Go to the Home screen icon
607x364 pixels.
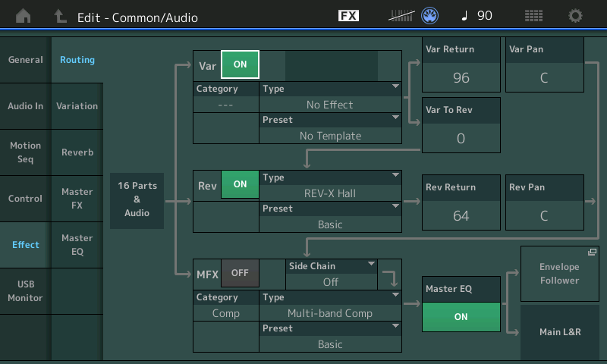(x=24, y=16)
